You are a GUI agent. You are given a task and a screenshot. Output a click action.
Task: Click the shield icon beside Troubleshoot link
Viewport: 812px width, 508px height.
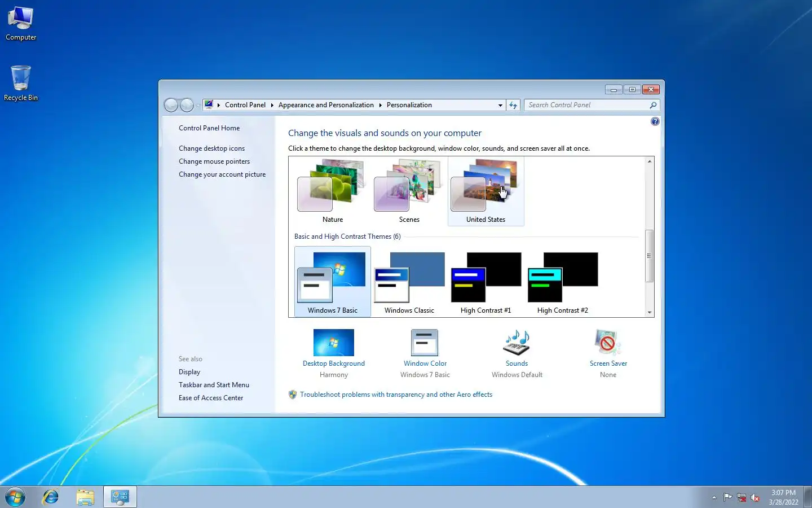click(x=293, y=395)
